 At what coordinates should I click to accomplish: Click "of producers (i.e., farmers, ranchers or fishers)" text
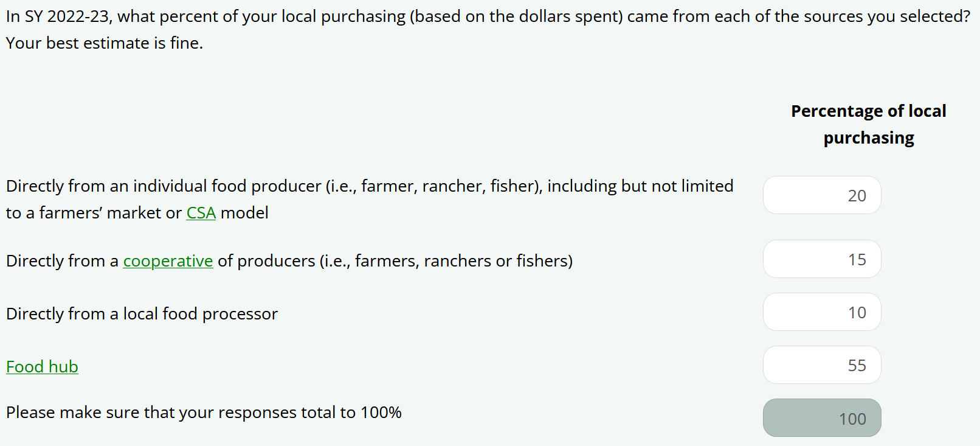(x=395, y=261)
